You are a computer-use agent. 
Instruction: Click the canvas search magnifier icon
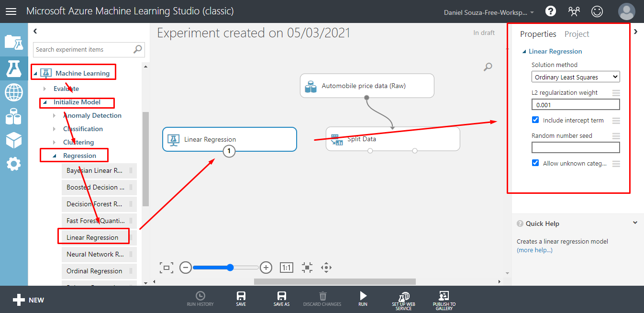488,67
